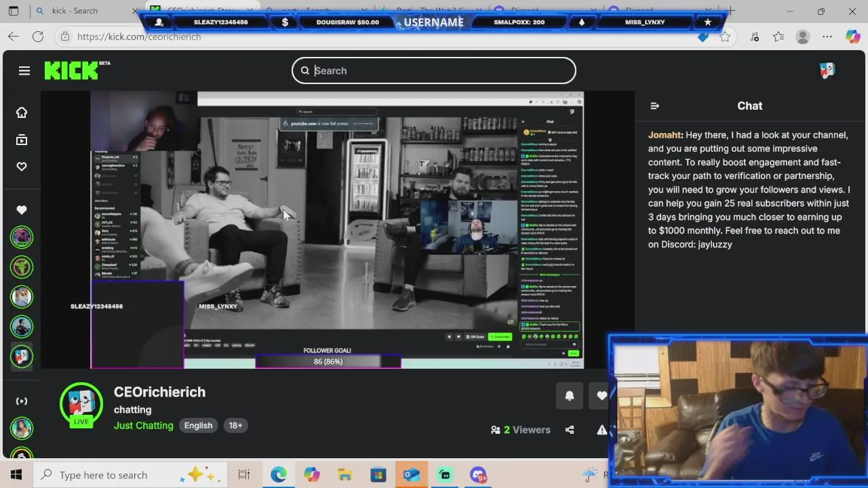Go back in the browser
The width and height of the screenshot is (868, 488).
pos(14,37)
